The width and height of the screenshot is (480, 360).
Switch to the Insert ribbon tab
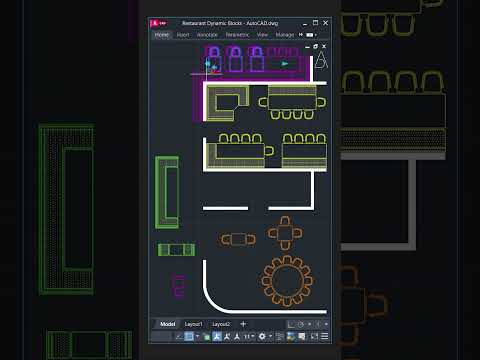click(183, 35)
